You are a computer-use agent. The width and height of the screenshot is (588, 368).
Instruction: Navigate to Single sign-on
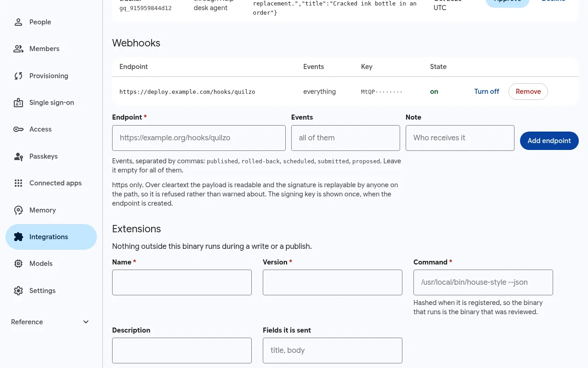coord(51,103)
